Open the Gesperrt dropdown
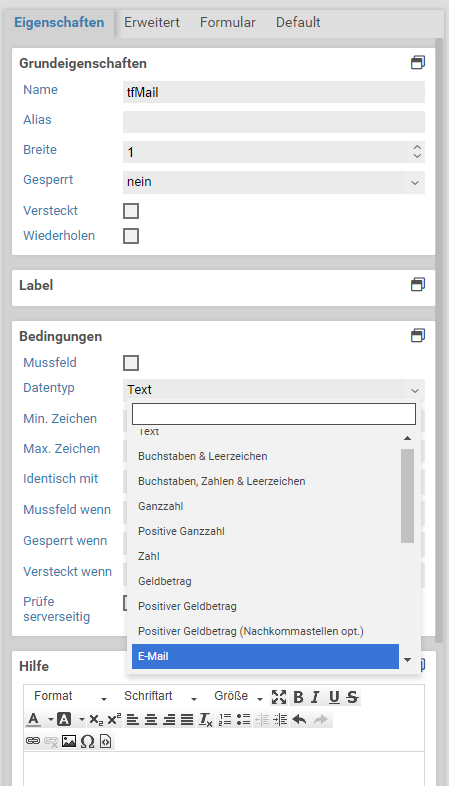The image size is (449, 786). point(274,182)
